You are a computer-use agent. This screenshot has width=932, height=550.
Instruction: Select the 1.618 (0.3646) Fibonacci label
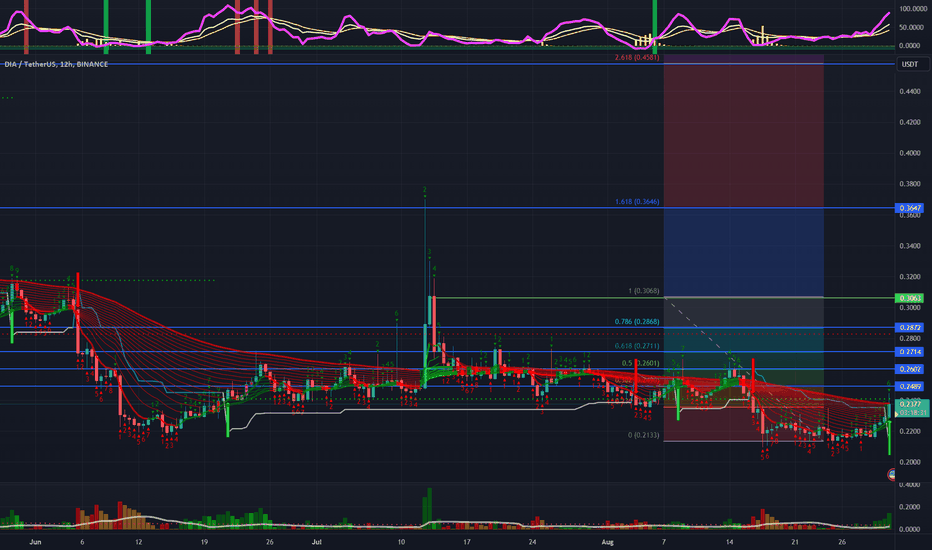click(637, 202)
